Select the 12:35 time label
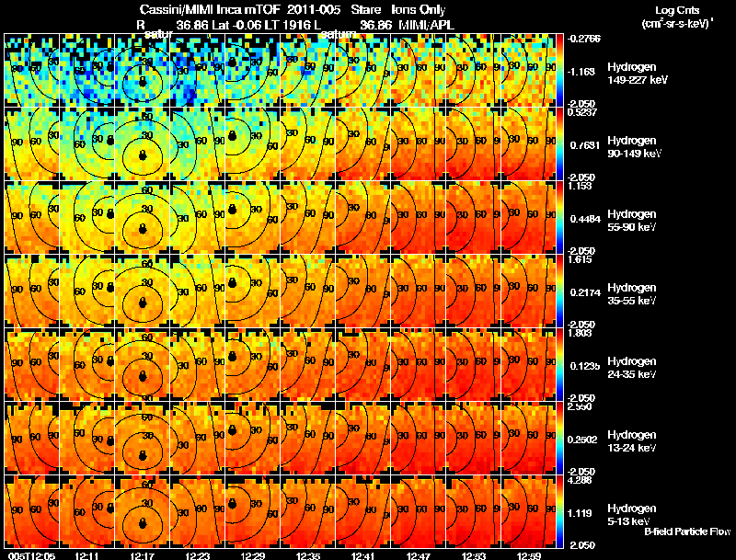 click(x=308, y=555)
